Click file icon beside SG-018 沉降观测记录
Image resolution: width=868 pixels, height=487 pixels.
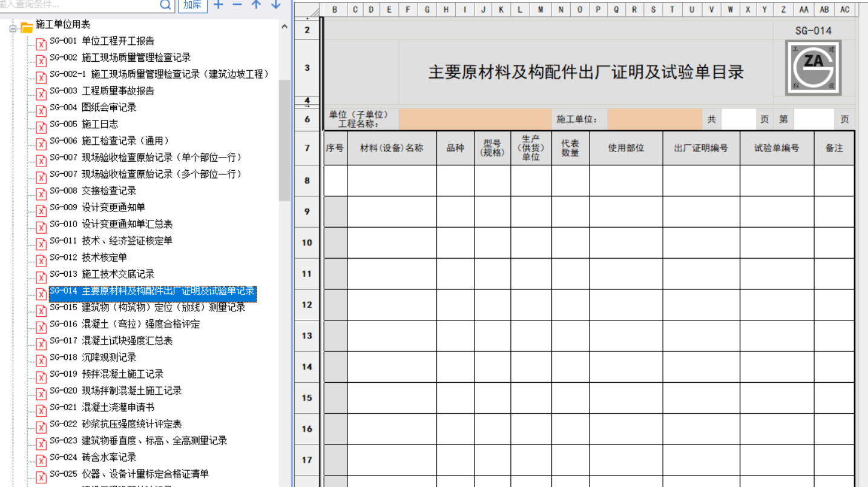pos(41,360)
